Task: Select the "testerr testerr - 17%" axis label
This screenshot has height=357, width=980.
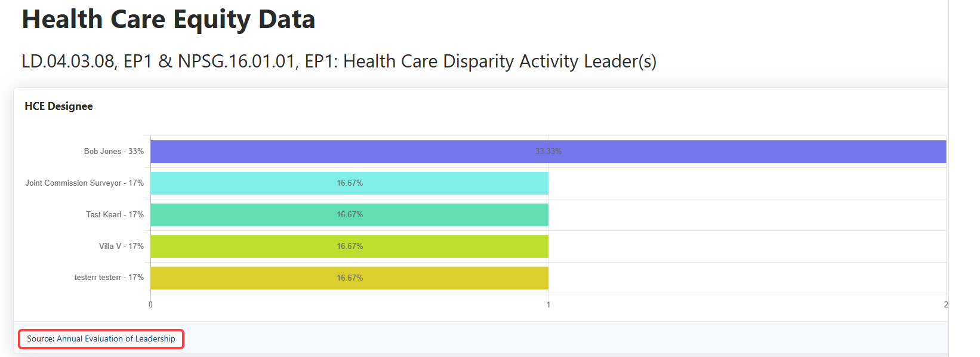Action: [109, 278]
